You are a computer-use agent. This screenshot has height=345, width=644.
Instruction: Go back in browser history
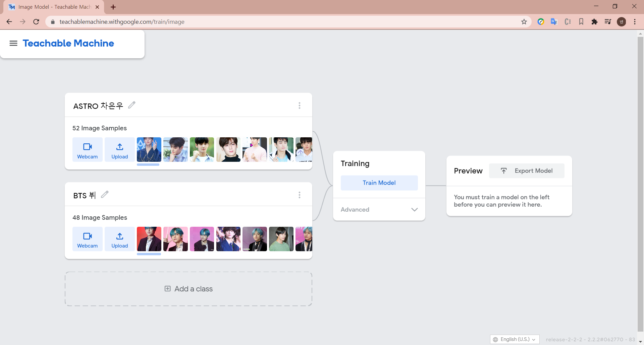[x=9, y=22]
